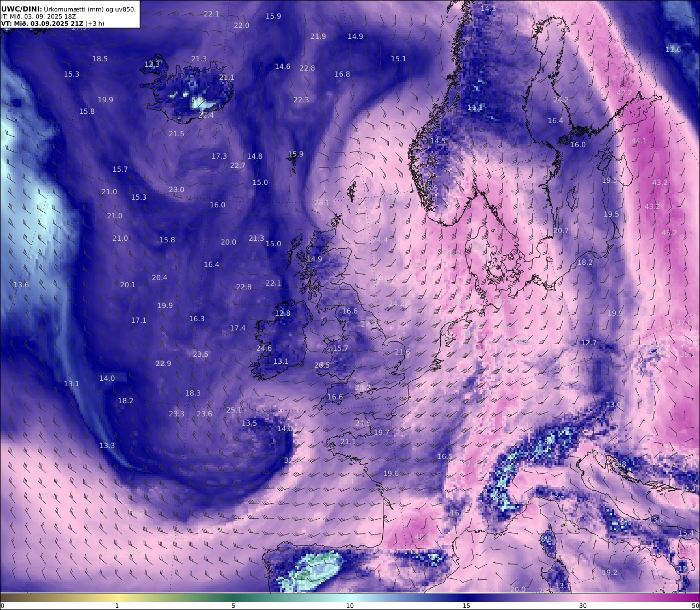Click the IT initialisation time line 18Z
This screenshot has height=610, width=700.
38,16
